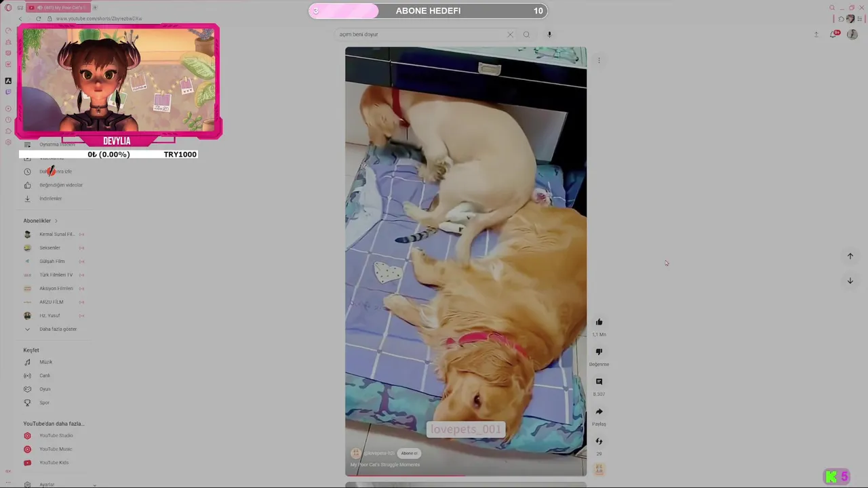Click the Shorts video player

(x=466, y=262)
